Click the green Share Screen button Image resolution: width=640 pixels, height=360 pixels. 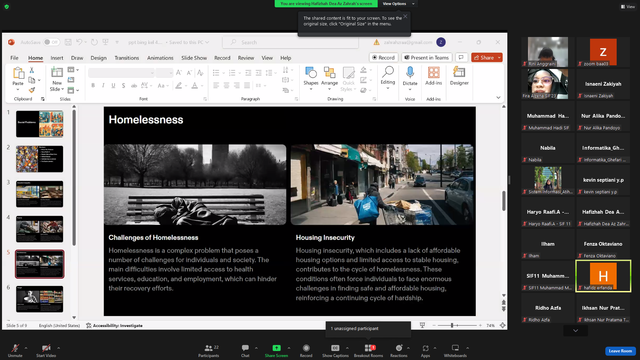[x=276, y=350]
